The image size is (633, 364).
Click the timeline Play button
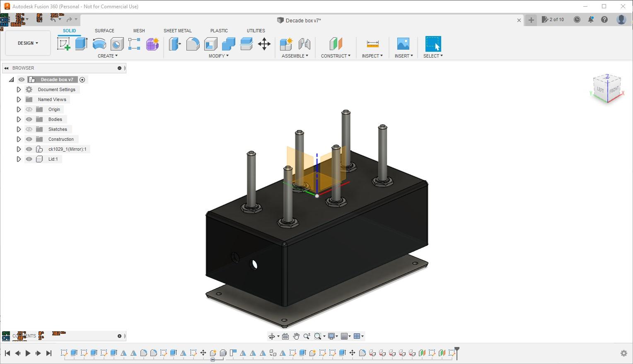[28, 353]
